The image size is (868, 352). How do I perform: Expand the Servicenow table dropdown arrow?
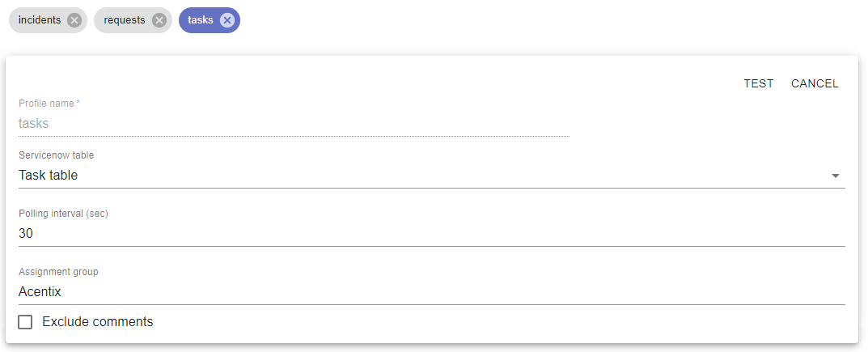[836, 176]
